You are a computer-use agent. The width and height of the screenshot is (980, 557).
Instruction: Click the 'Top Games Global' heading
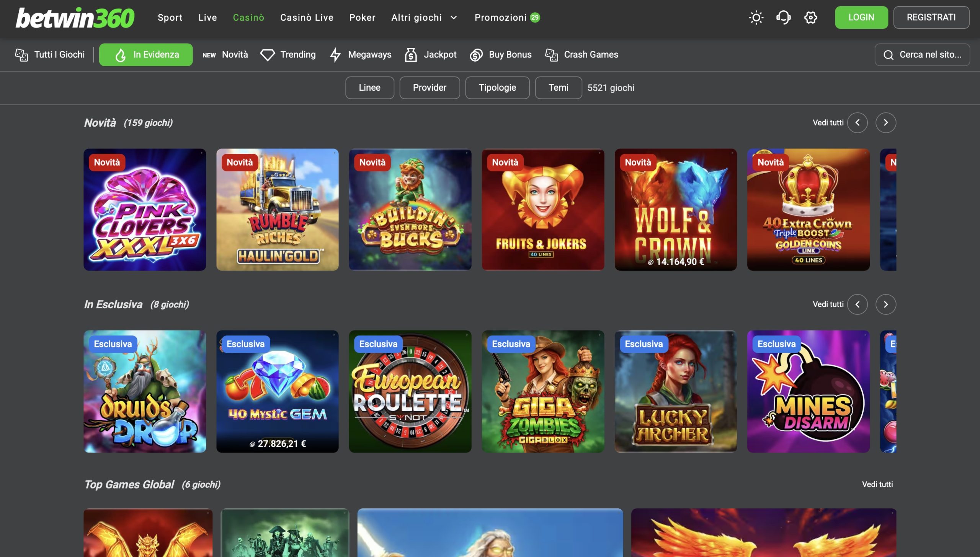(x=129, y=485)
